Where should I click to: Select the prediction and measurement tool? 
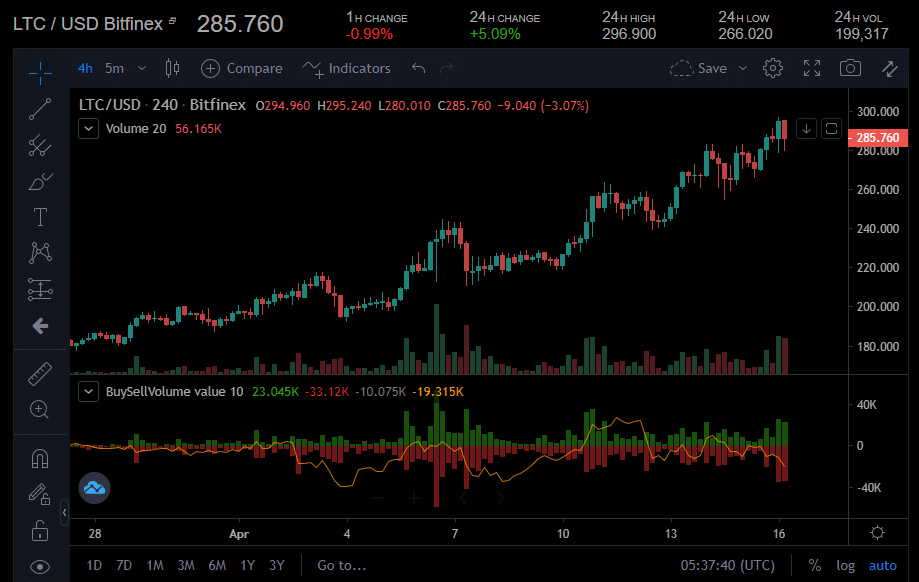[40, 290]
